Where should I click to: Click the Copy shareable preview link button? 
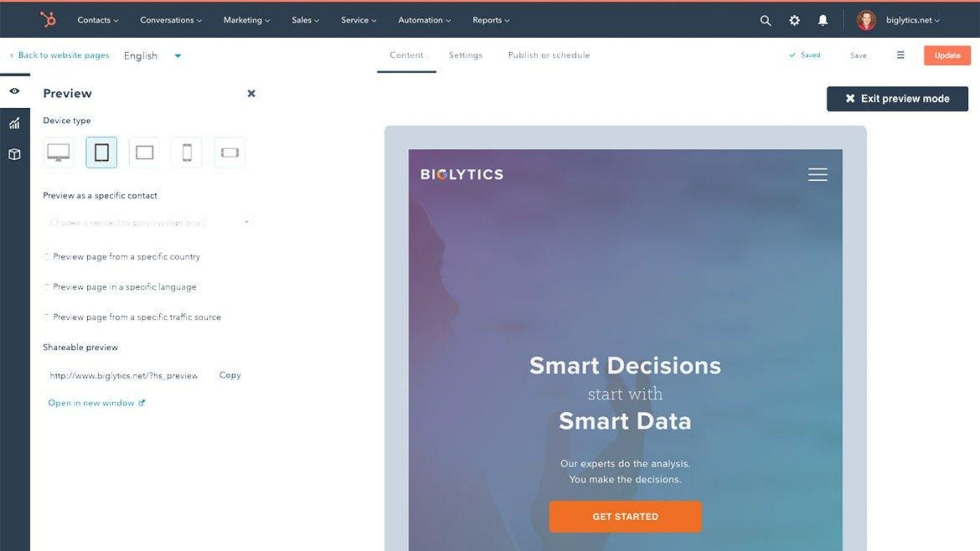(x=230, y=375)
